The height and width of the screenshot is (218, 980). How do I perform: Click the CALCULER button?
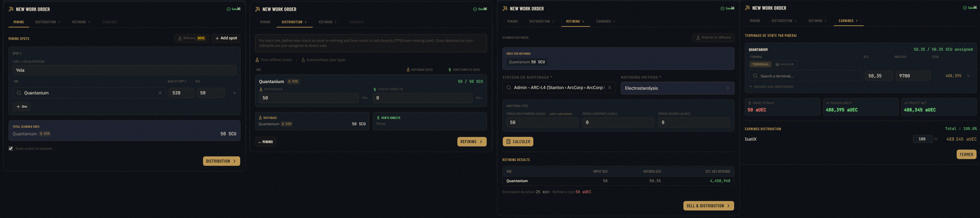(x=518, y=142)
